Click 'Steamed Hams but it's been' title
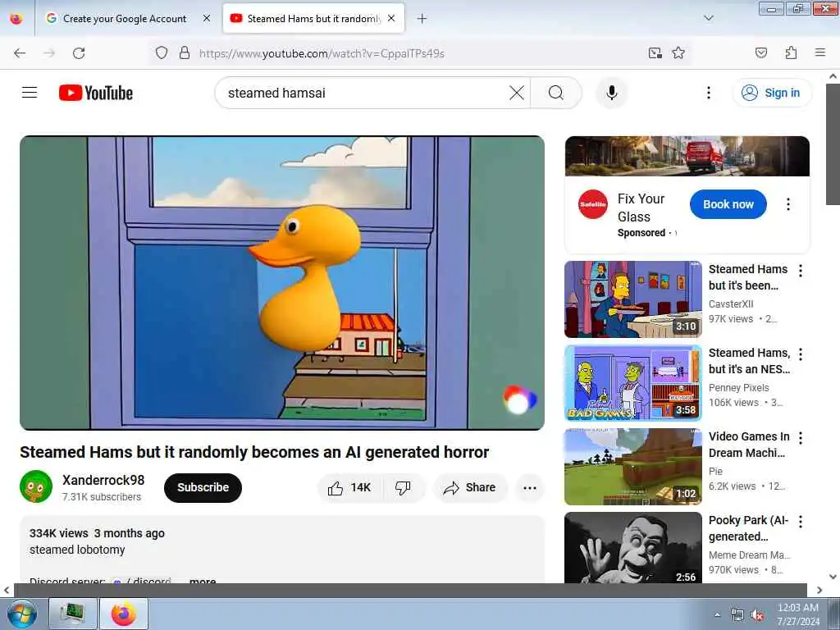This screenshot has width=840, height=630. (x=748, y=277)
